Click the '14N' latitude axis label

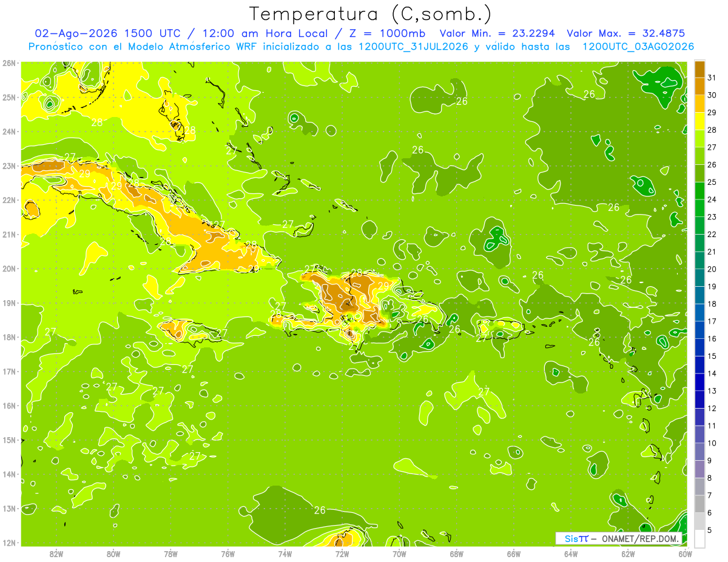[8, 474]
